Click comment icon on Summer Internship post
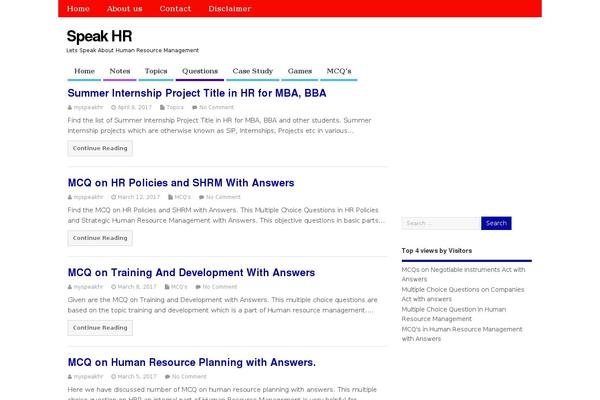This screenshot has width=600, height=400. [194, 108]
